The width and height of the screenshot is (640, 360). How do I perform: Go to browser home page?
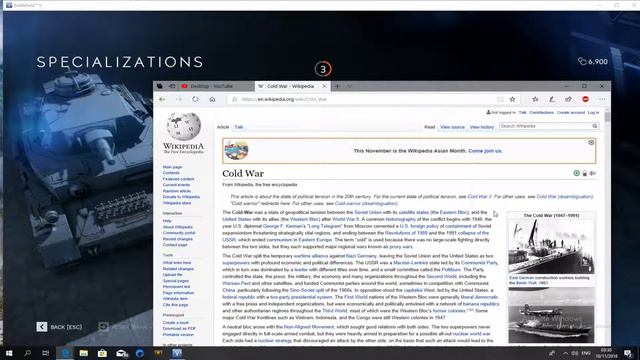click(212, 99)
